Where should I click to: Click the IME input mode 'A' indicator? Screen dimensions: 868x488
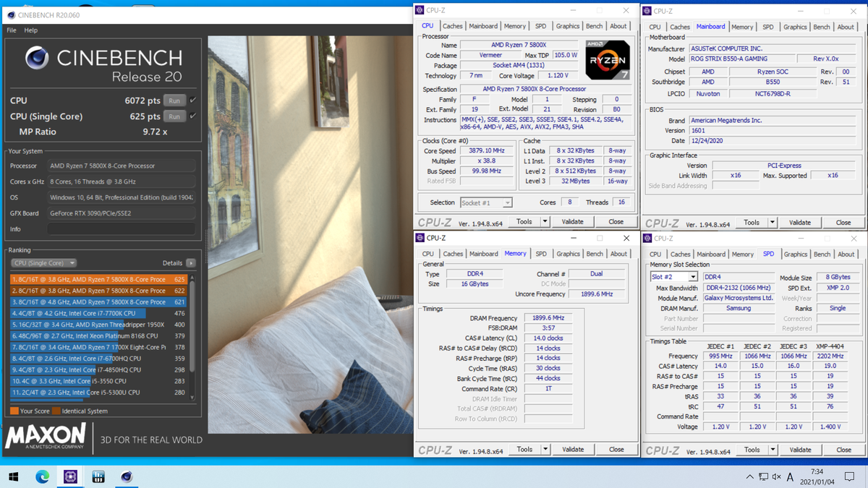(x=790, y=477)
